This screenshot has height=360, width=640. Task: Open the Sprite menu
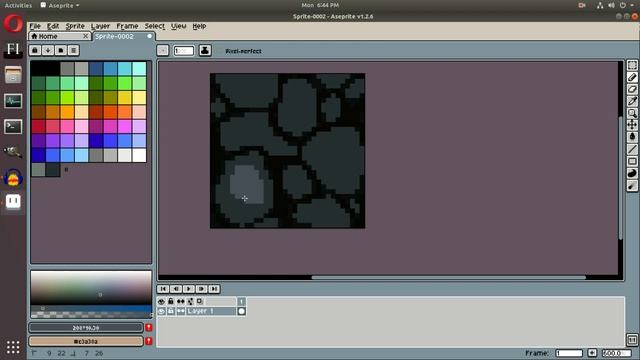pos(75,26)
